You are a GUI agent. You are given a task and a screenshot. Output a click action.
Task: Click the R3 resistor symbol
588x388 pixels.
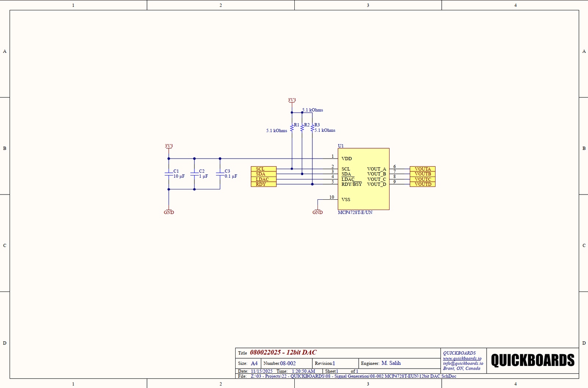click(x=312, y=128)
